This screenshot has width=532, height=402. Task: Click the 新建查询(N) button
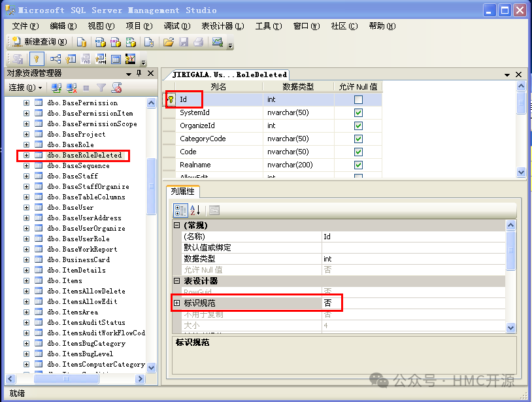pos(39,42)
